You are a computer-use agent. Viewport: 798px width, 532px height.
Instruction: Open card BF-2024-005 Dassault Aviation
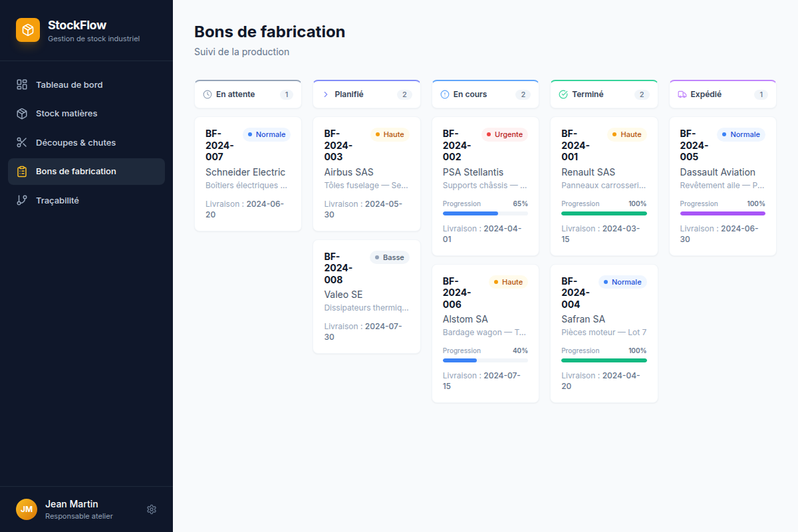(723, 186)
